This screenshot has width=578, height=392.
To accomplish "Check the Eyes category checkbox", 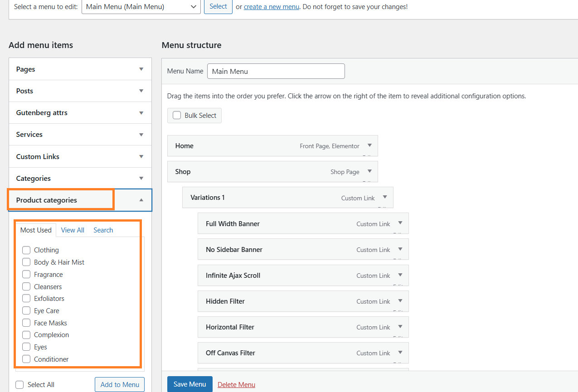I will [26, 347].
